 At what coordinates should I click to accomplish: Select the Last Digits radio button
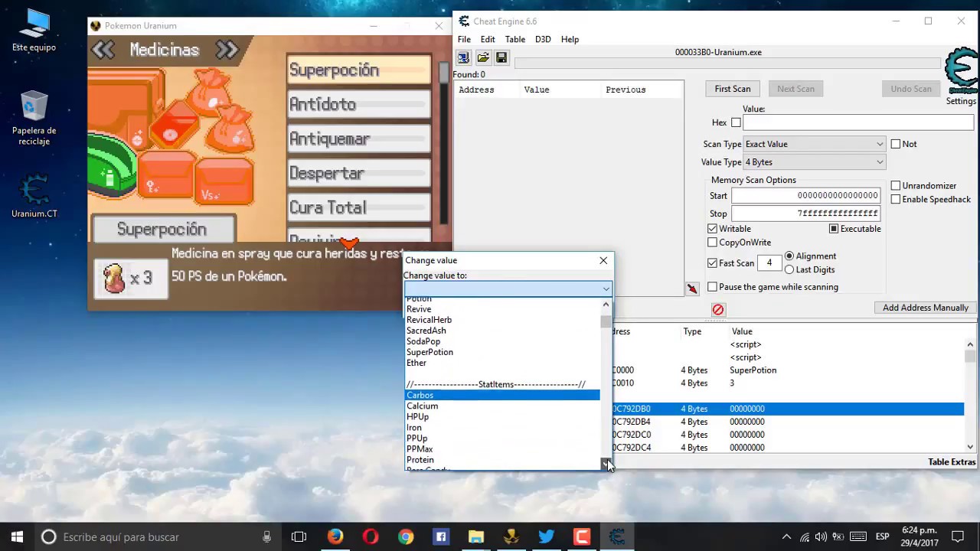point(789,270)
